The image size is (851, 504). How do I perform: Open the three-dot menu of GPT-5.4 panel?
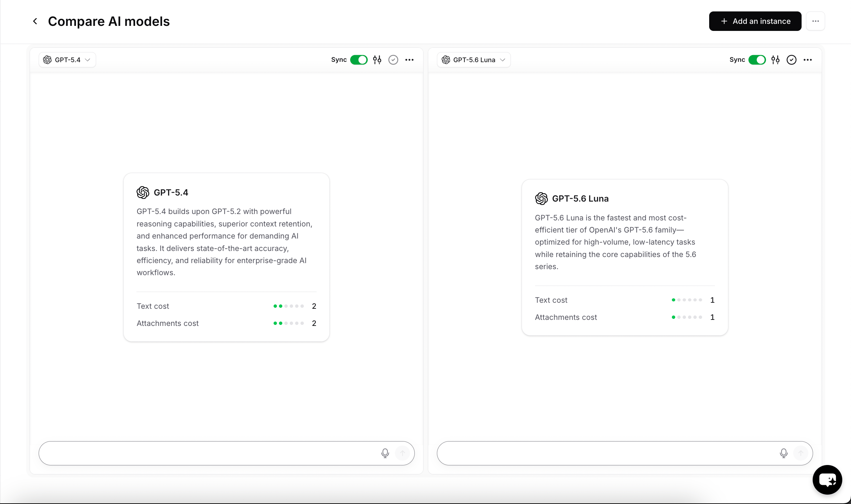pyautogui.click(x=409, y=60)
